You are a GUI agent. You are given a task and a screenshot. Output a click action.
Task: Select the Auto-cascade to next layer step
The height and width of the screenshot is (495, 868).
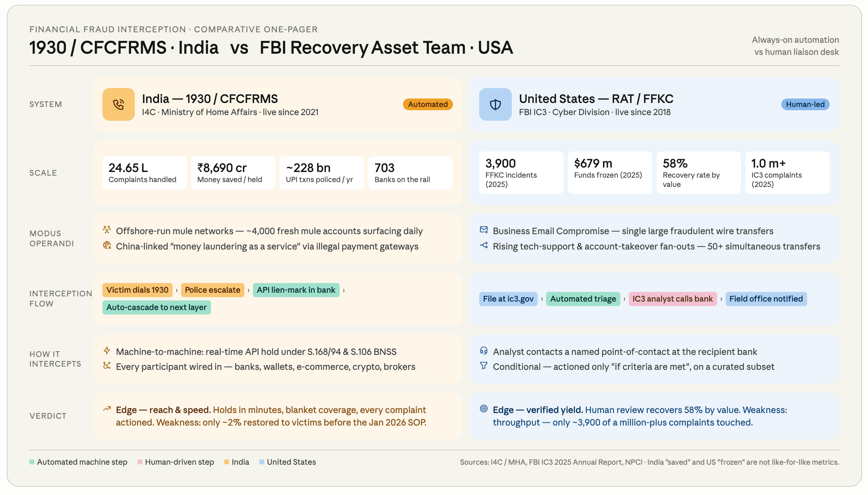156,307
